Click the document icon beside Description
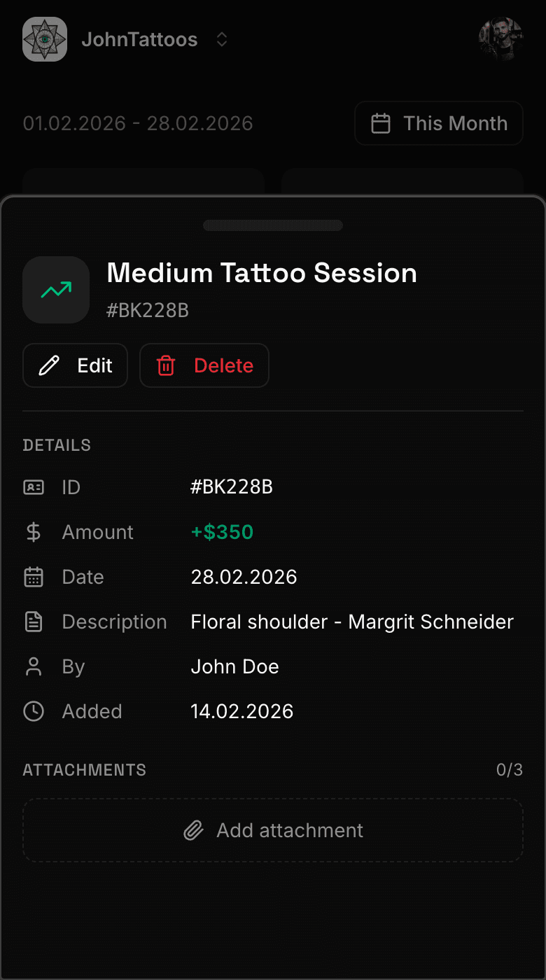 tap(34, 622)
